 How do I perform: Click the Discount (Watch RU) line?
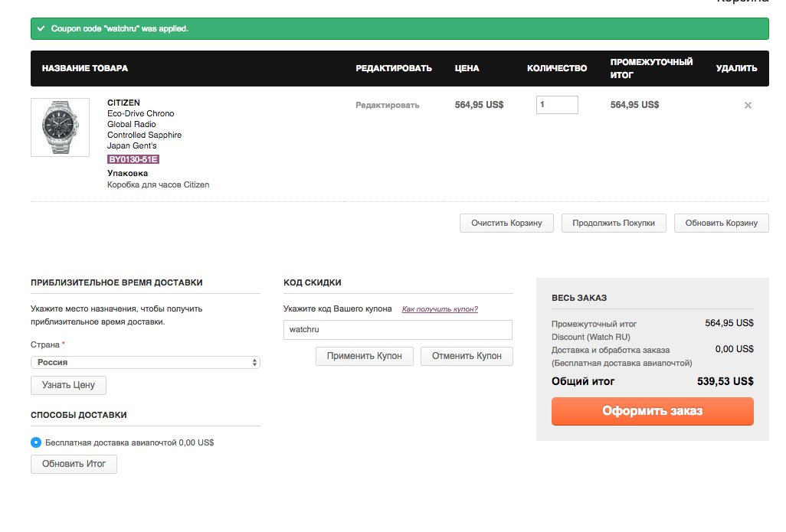click(591, 337)
